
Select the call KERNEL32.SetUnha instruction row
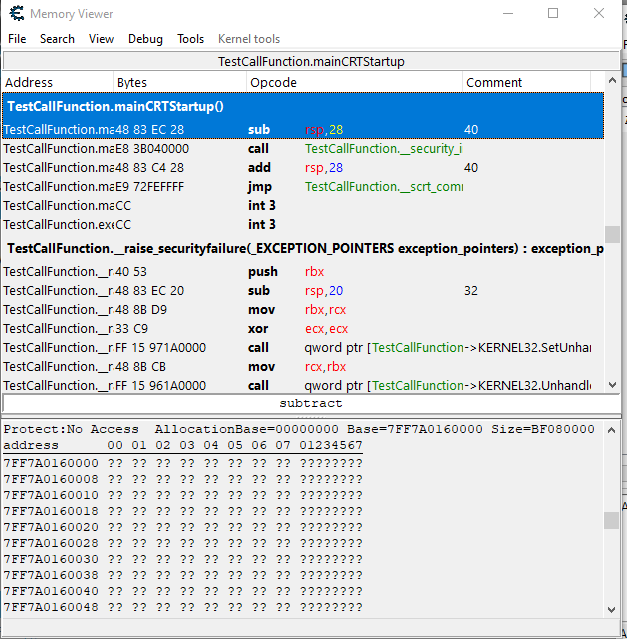303,348
